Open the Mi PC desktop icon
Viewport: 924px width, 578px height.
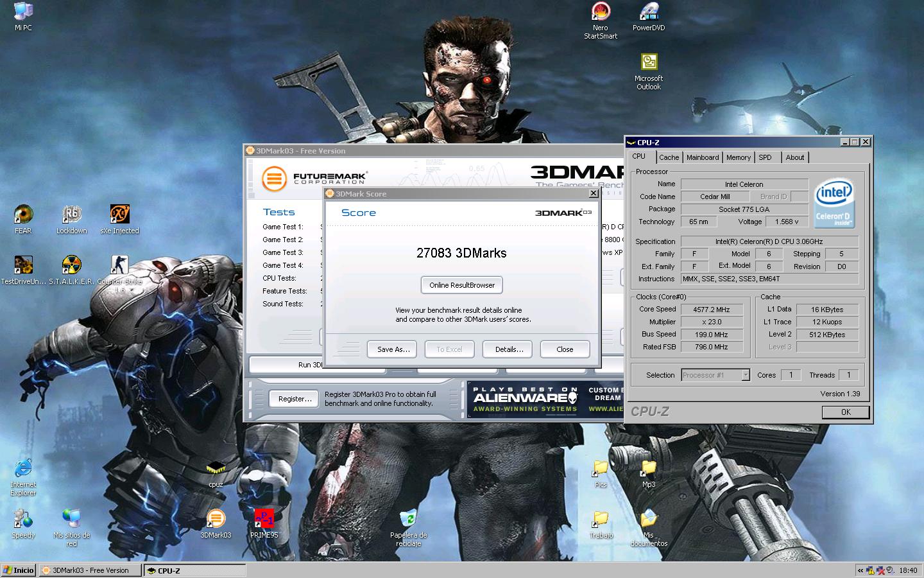click(23, 16)
